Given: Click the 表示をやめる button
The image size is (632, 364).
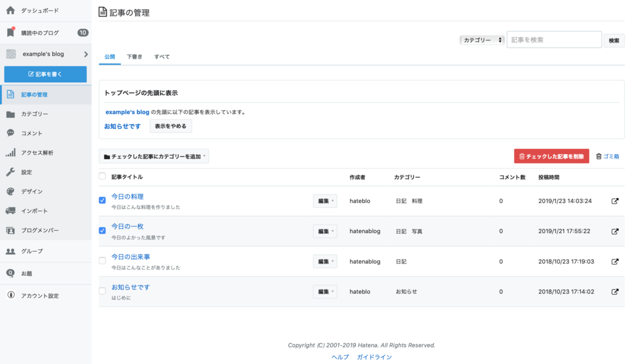Looking at the screenshot, I should click(x=170, y=126).
